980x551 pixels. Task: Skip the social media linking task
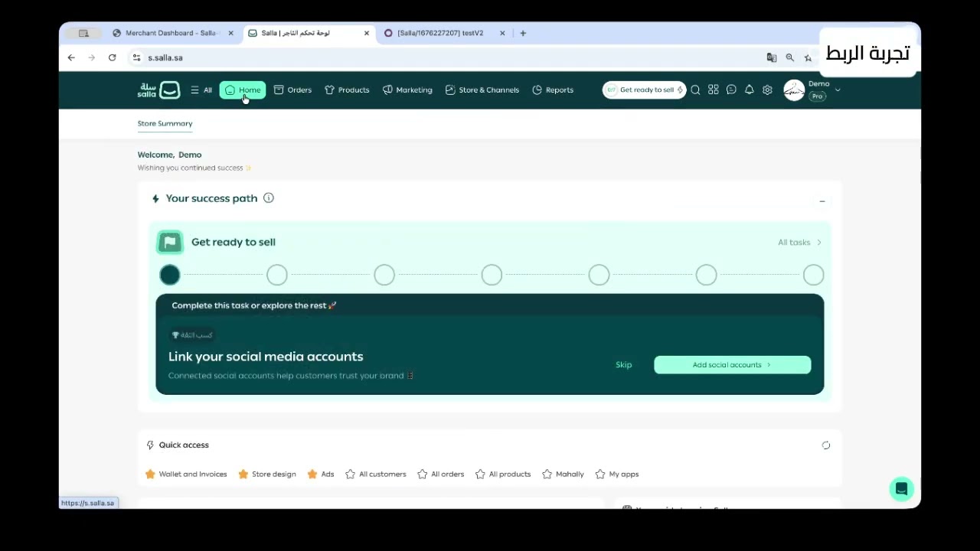click(624, 365)
